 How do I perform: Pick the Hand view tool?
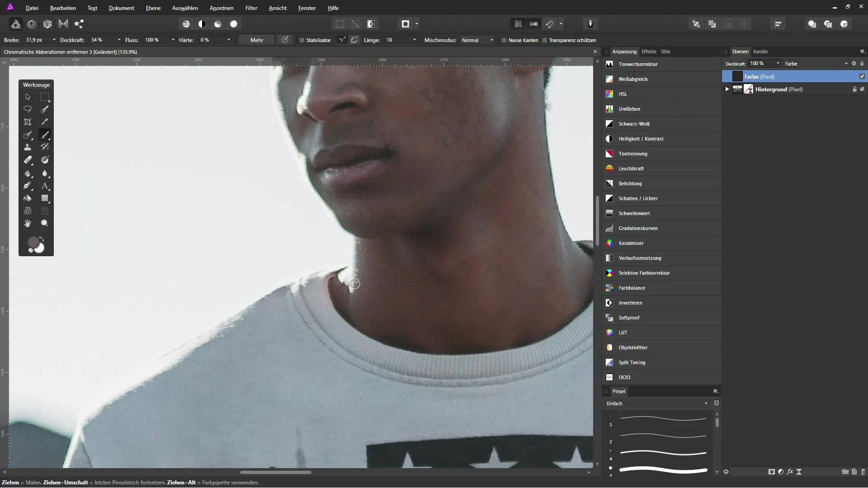[28, 223]
